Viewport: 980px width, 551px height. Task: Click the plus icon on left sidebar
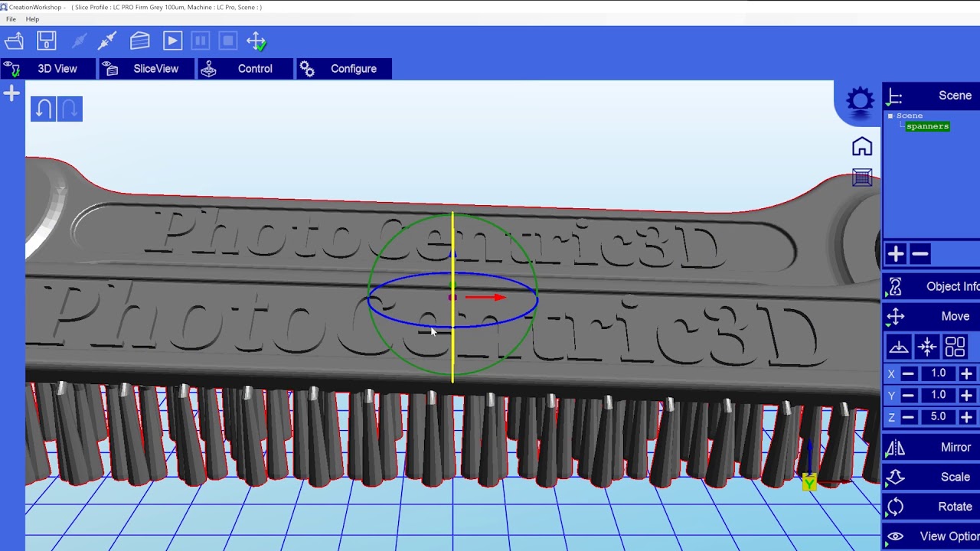coord(11,93)
